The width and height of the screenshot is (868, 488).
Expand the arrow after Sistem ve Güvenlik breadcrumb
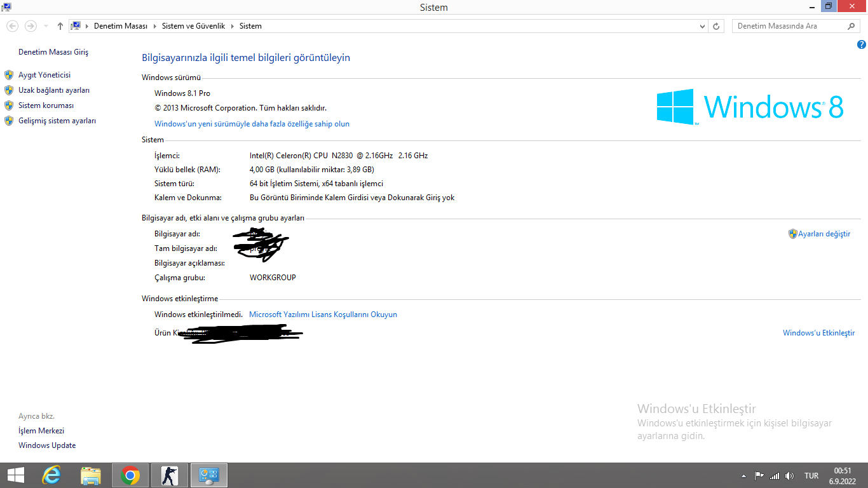tap(231, 26)
